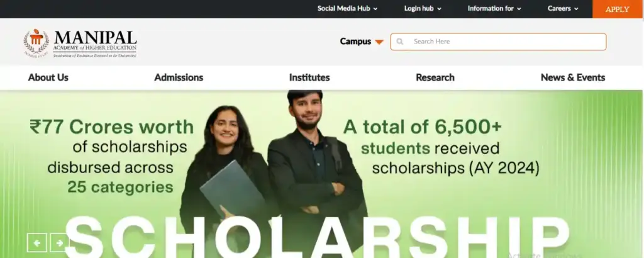Click the Manipal Academy logo
Image resolution: width=644 pixels, height=258 pixels.
[x=80, y=43]
